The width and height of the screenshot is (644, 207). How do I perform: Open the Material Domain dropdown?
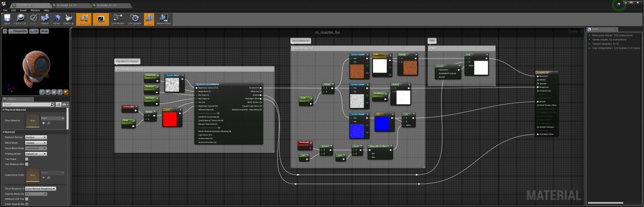coord(36,138)
